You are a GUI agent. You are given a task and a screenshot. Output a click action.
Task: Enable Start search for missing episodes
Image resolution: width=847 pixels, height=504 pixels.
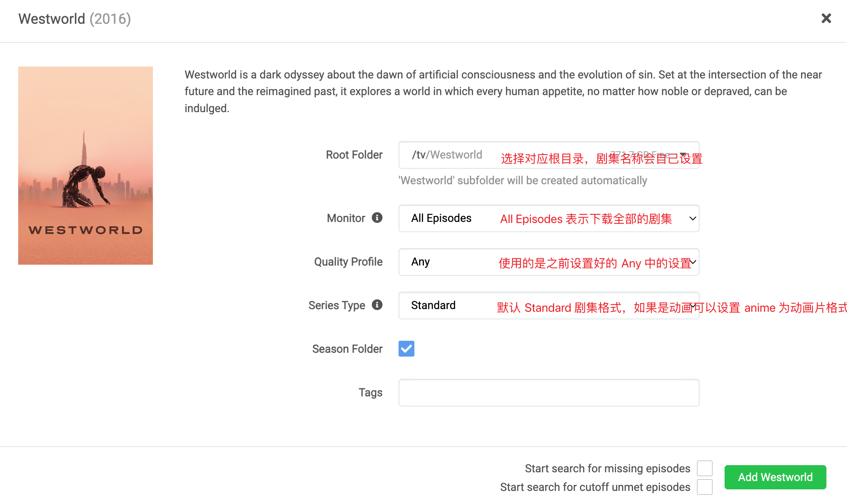pos(705,468)
